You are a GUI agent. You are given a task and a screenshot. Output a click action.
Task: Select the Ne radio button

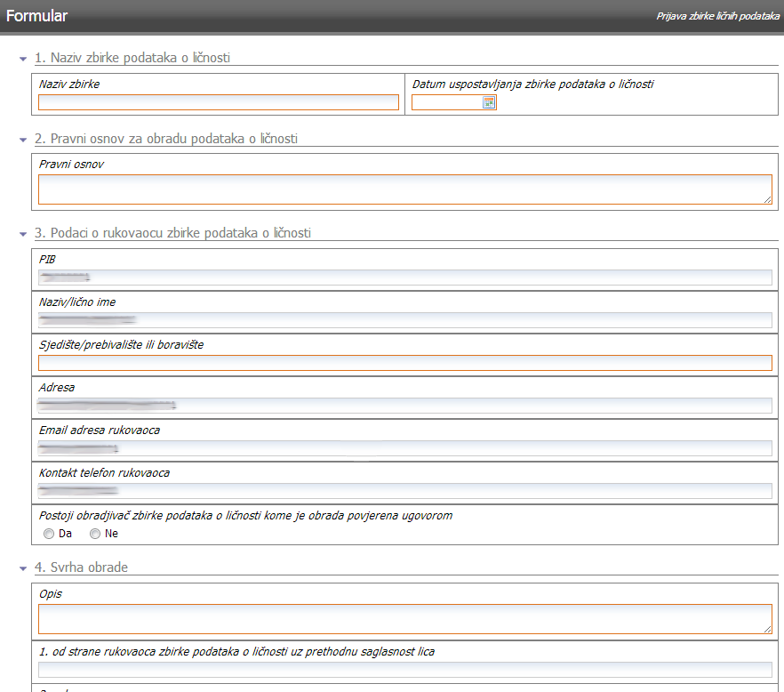(x=95, y=534)
